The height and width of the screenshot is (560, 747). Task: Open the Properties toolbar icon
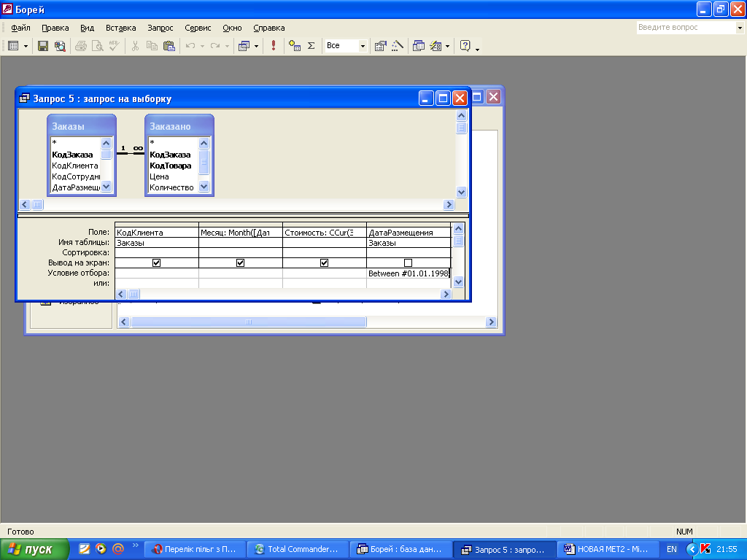point(380,46)
